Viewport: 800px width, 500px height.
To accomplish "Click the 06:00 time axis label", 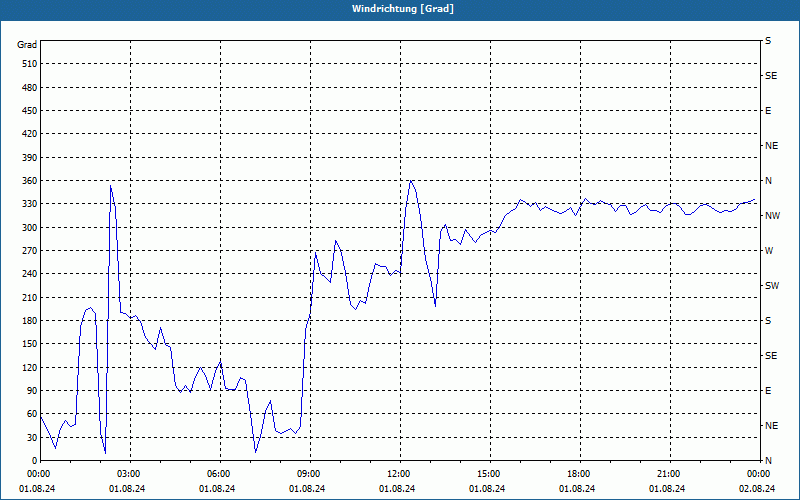I will 217,473.
